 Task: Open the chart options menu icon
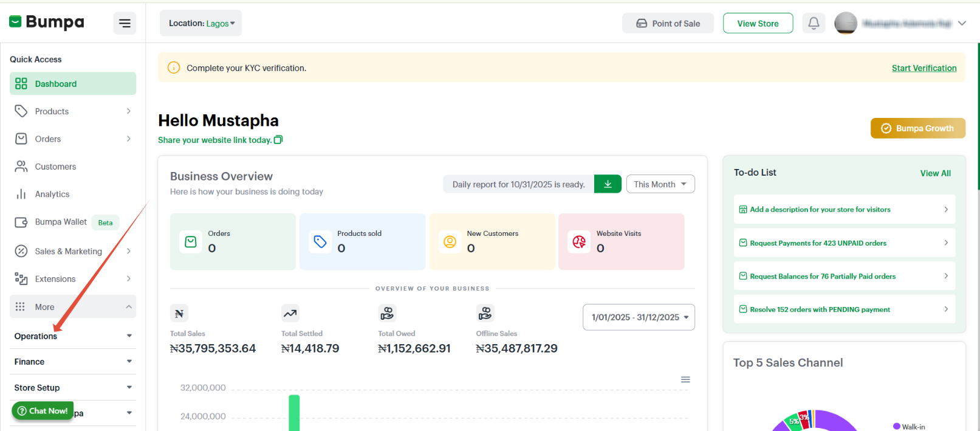tap(685, 379)
